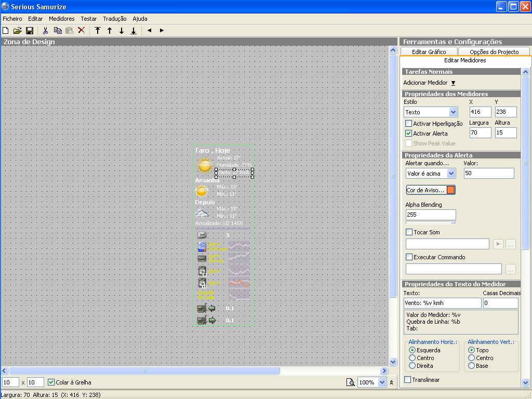Delete selected meter with red X icon
532x399 pixels.
point(82,31)
